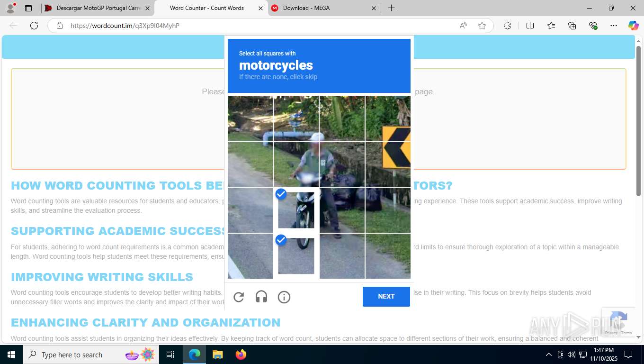This screenshot has height=364, width=644.
Task: Open File Explorer from taskbar
Action: pos(217,355)
